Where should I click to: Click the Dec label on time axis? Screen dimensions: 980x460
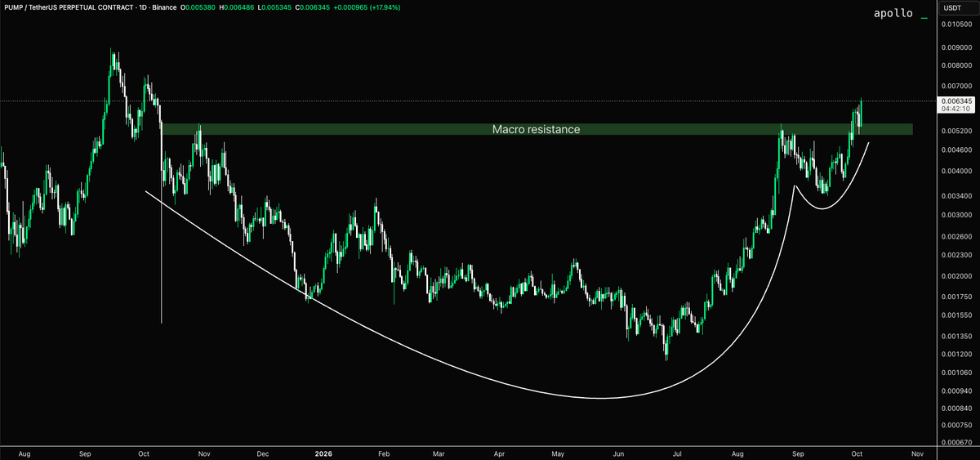tap(263, 452)
